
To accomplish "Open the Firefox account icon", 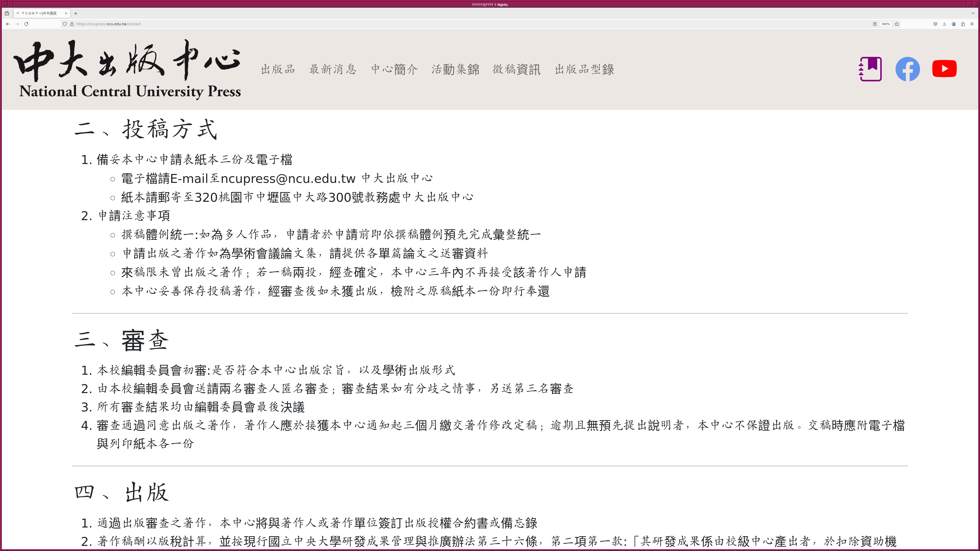I will [x=954, y=24].
